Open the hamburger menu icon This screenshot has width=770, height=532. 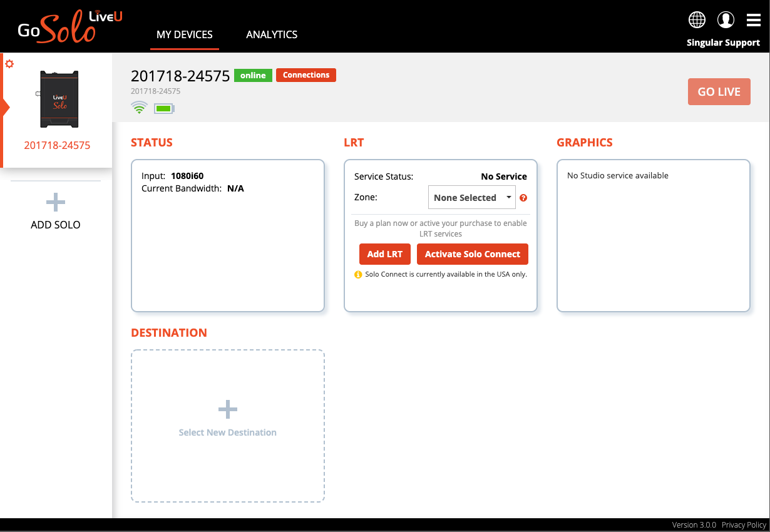point(754,20)
